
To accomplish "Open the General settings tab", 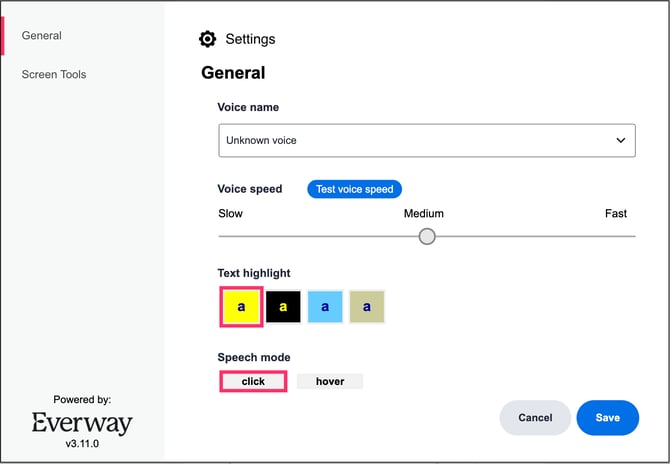I will [41, 35].
